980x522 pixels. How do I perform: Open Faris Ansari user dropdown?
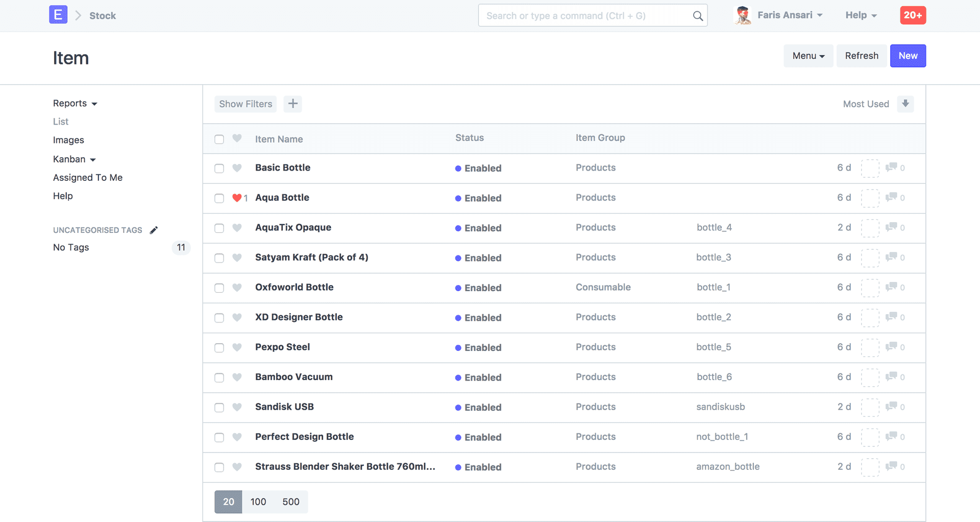point(790,15)
